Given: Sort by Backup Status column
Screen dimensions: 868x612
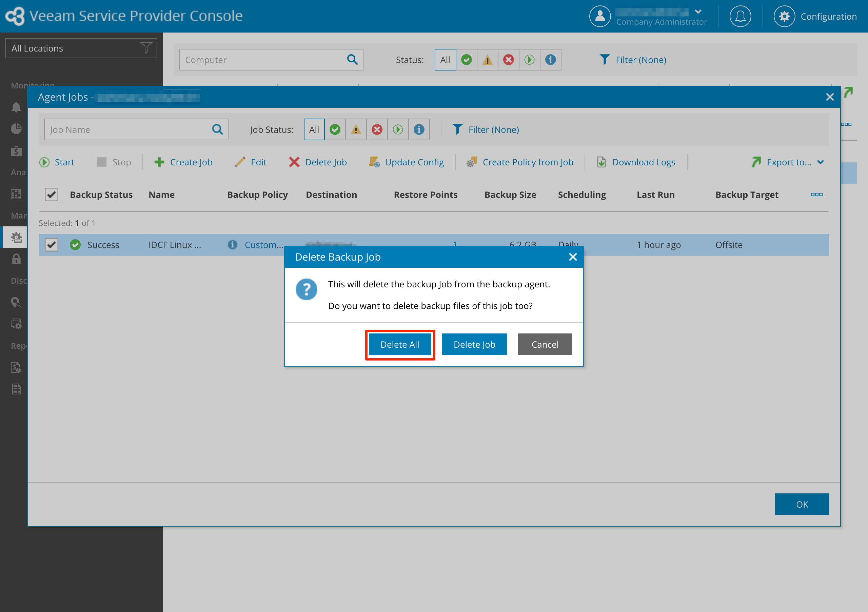Looking at the screenshot, I should (x=101, y=195).
